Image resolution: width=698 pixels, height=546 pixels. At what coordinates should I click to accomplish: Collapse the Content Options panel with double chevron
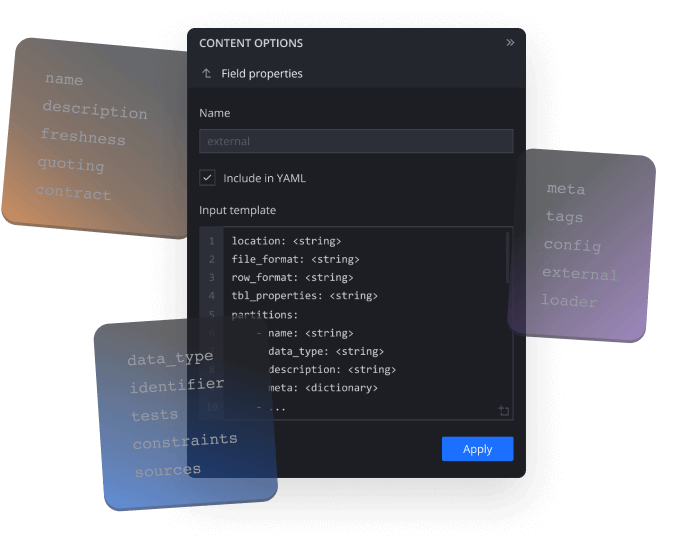(x=510, y=43)
